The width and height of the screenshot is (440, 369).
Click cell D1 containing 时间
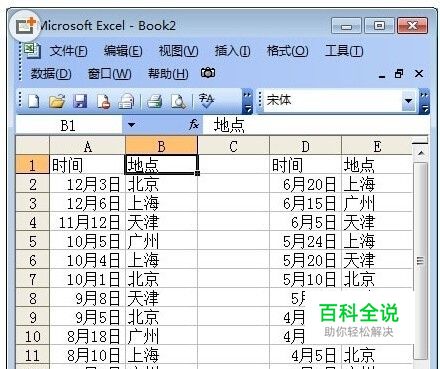[305, 165]
